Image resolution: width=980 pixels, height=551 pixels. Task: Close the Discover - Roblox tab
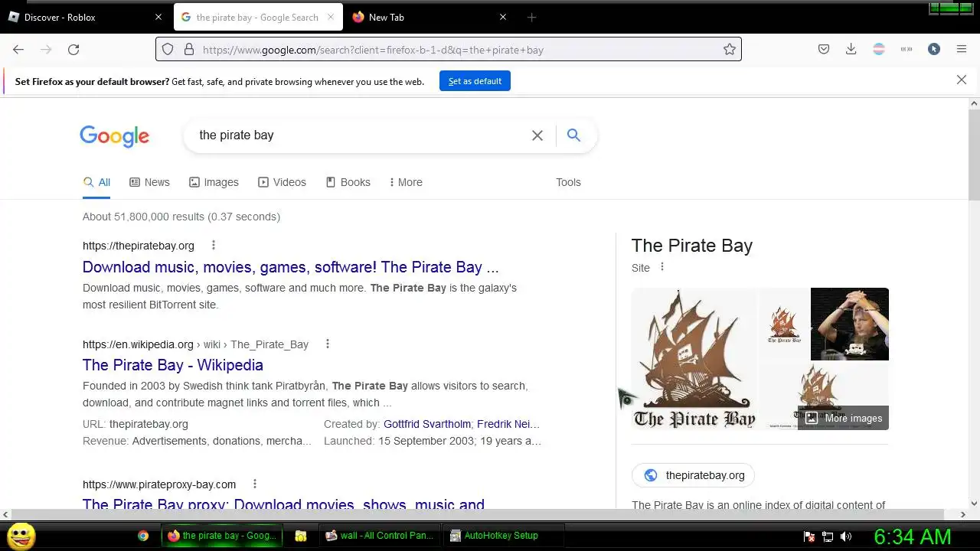[x=158, y=17]
